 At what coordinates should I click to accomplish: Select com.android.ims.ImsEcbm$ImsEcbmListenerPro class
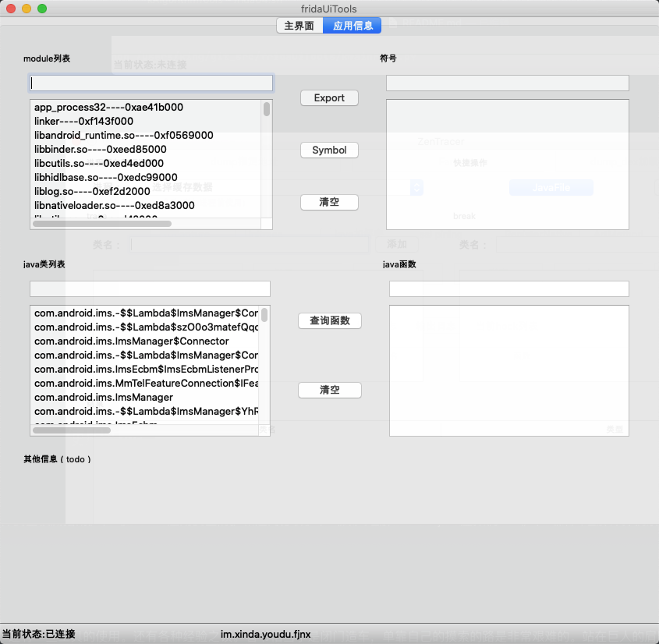(145, 370)
